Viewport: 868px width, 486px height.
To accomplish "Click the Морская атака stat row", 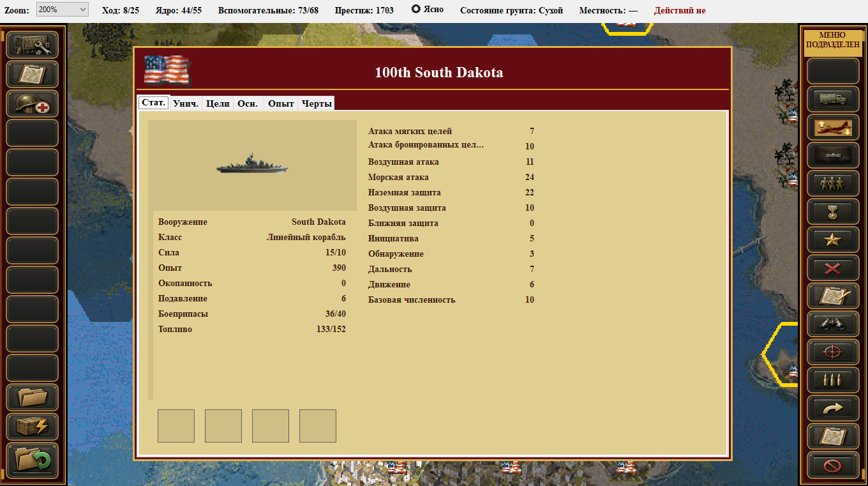I will coord(451,178).
